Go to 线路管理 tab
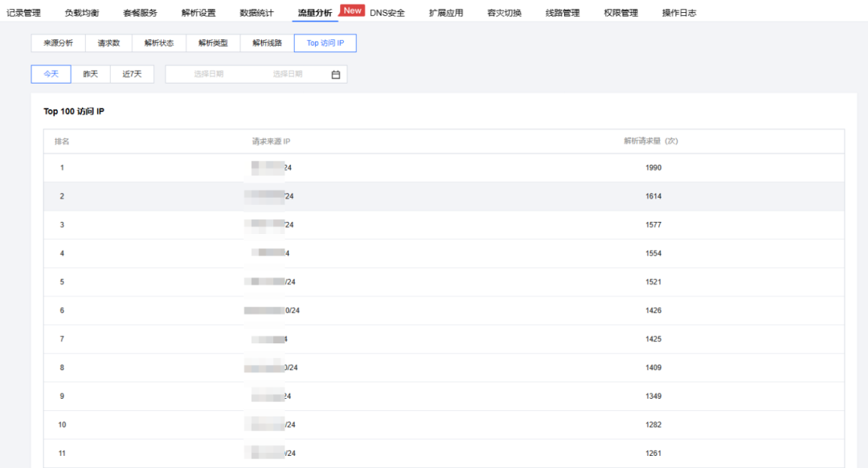 (563, 13)
